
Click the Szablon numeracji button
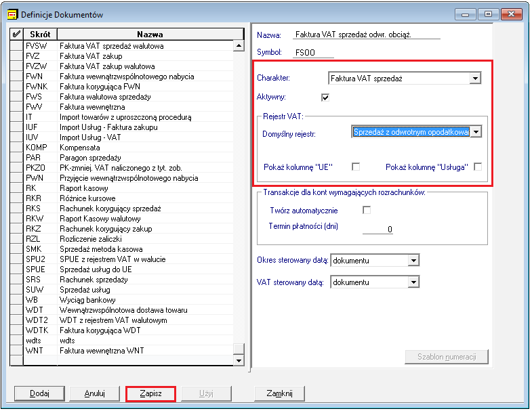(x=447, y=357)
